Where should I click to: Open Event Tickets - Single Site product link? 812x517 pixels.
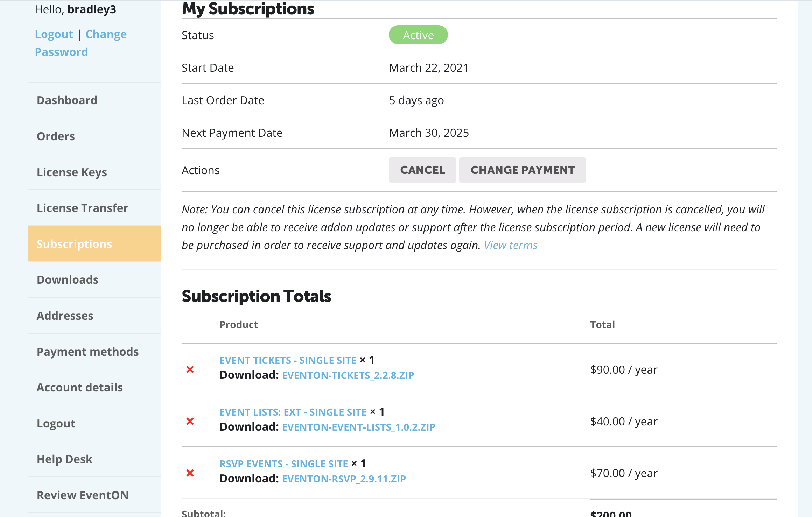pyautogui.click(x=288, y=360)
